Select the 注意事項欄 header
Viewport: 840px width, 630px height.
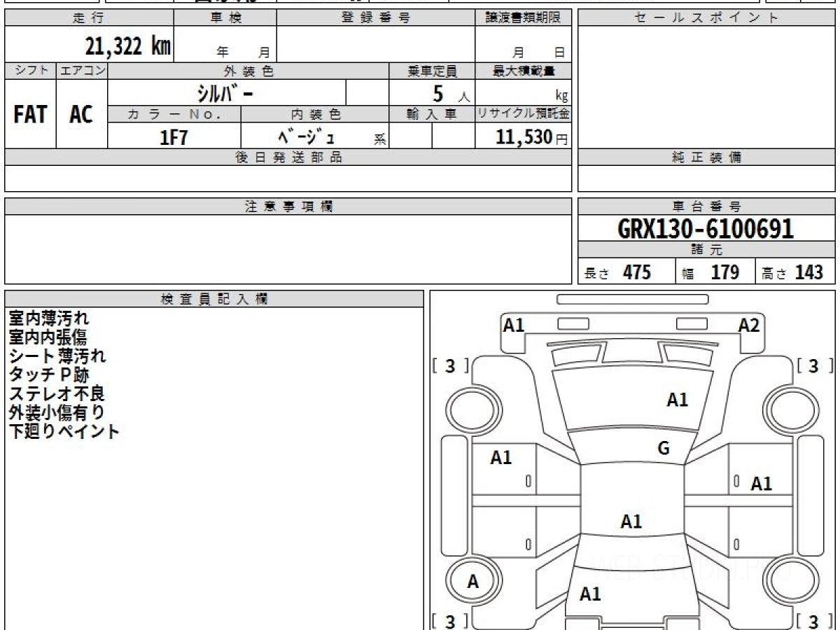click(x=288, y=206)
